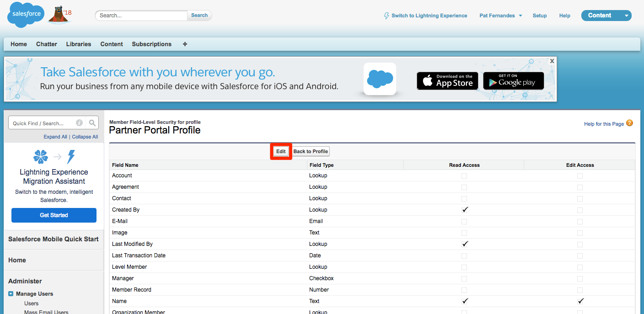644x314 pixels.
Task: Toggle Read Access checkbox for Name
Action: (x=465, y=301)
